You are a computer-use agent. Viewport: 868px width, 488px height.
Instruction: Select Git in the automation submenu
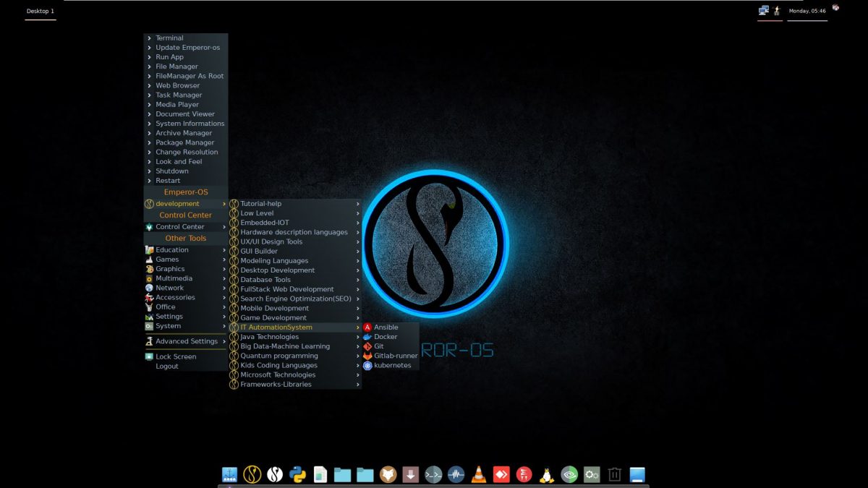pyautogui.click(x=379, y=346)
